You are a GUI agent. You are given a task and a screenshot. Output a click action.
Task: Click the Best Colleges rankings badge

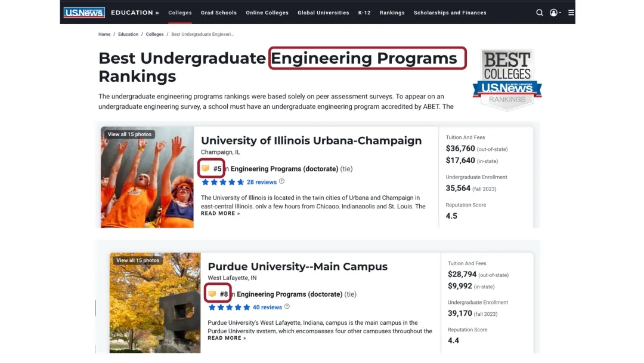[x=507, y=80]
